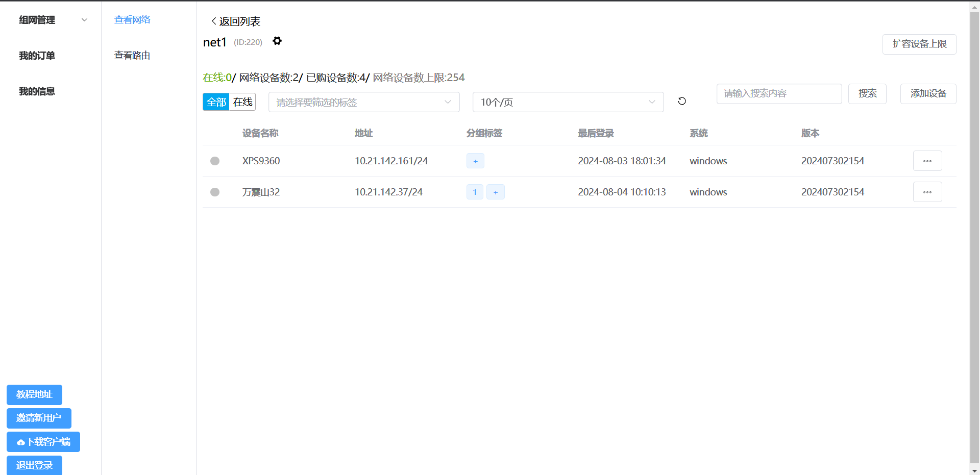The image size is (980, 475).
Task: Click the (ID:220) label
Action: click(x=248, y=42)
